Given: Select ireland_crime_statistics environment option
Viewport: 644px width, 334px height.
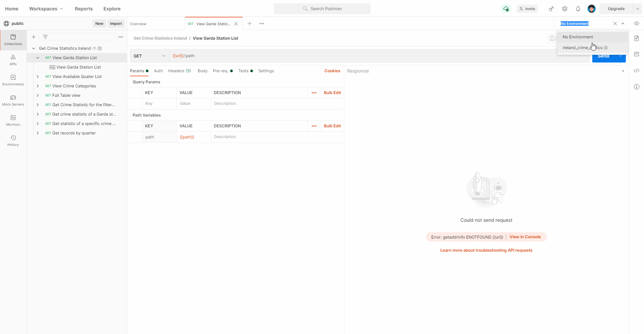Looking at the screenshot, I should point(593,48).
